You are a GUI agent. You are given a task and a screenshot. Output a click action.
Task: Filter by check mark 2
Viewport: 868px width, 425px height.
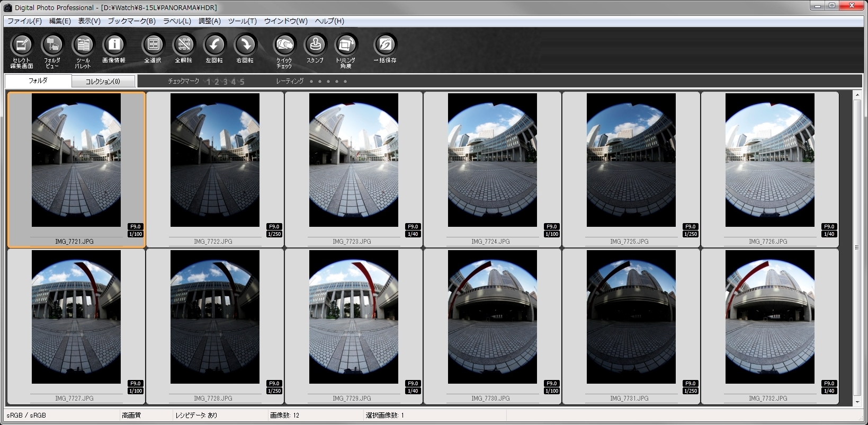(x=217, y=82)
